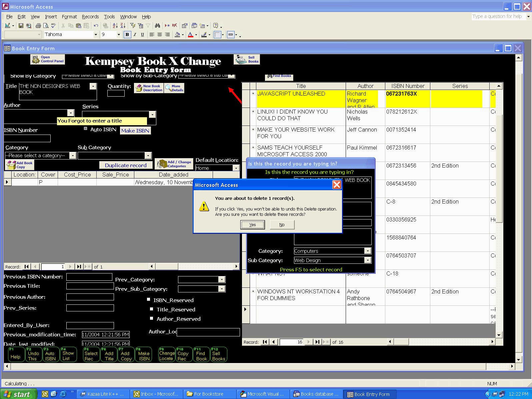Image resolution: width=532 pixels, height=399 pixels.
Task: Expand the LINUX! I DIDNT KNOW row
Action: [253, 112]
